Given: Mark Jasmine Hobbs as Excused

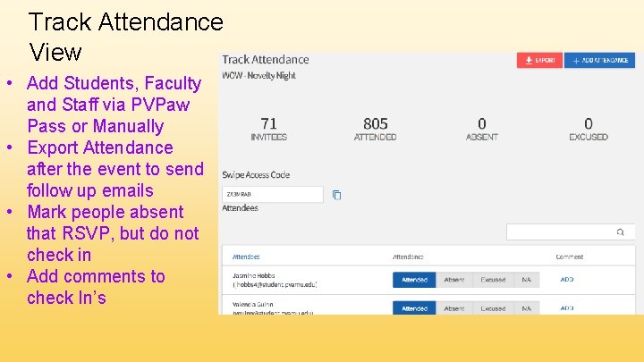Looking at the screenshot, I should pyautogui.click(x=493, y=280).
